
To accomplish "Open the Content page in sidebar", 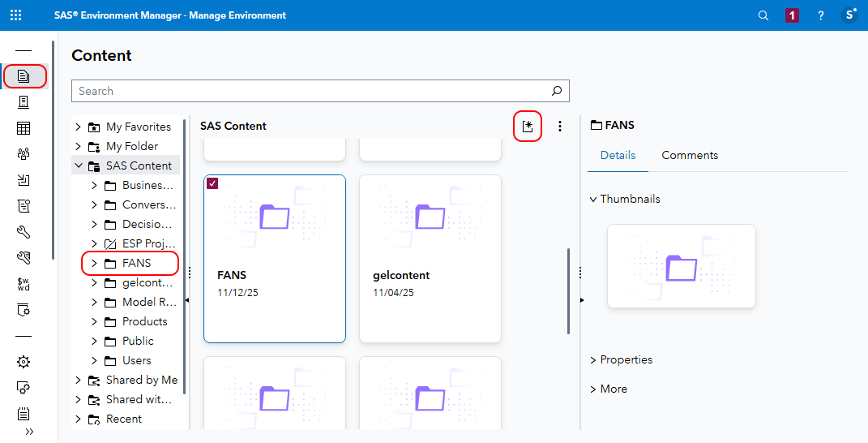I will pos(24,76).
